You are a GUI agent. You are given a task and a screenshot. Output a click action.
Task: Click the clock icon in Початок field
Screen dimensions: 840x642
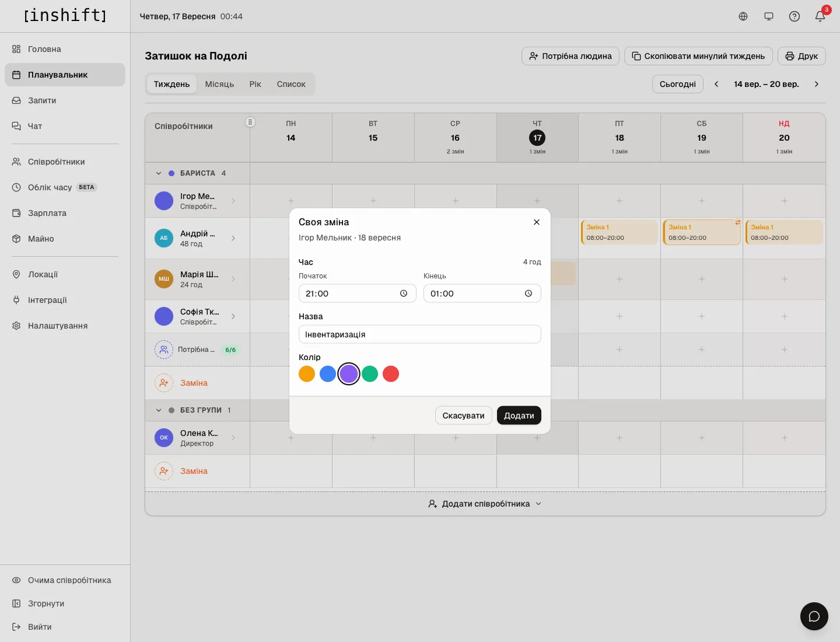point(404,294)
